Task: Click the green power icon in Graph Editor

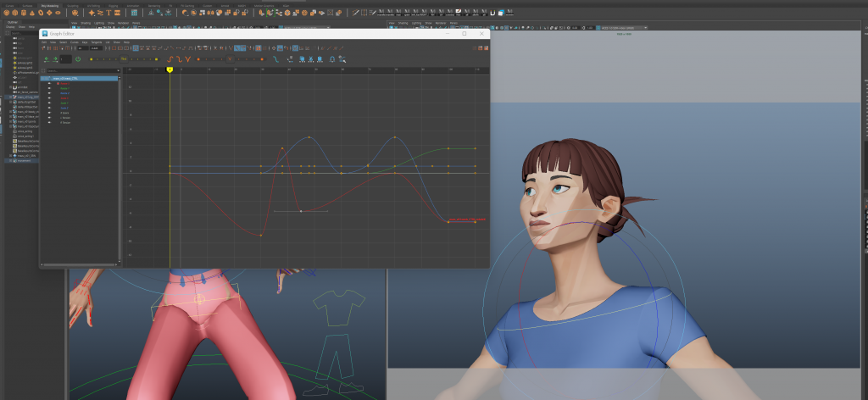Action: 78,59
